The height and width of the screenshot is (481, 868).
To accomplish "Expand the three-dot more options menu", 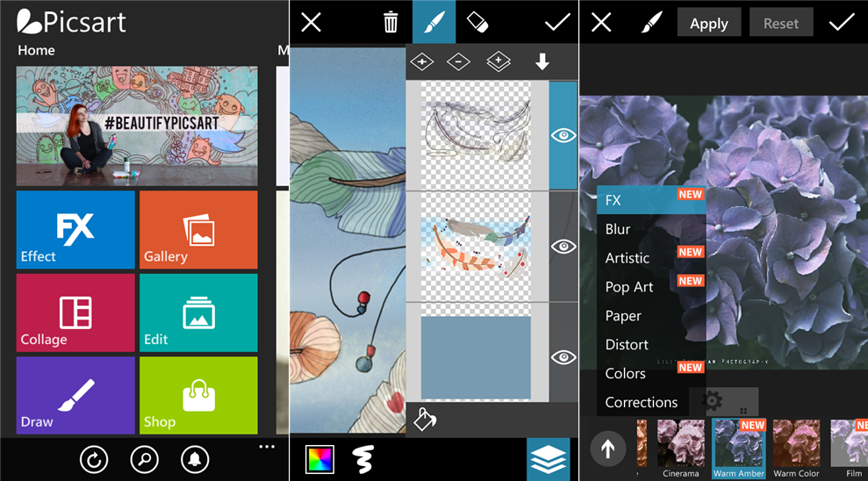I will 267,447.
